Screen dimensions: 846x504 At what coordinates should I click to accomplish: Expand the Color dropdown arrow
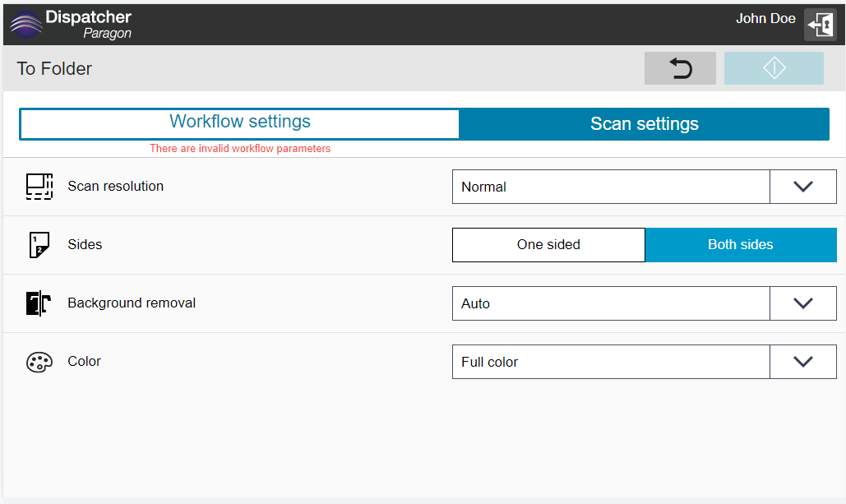click(802, 362)
